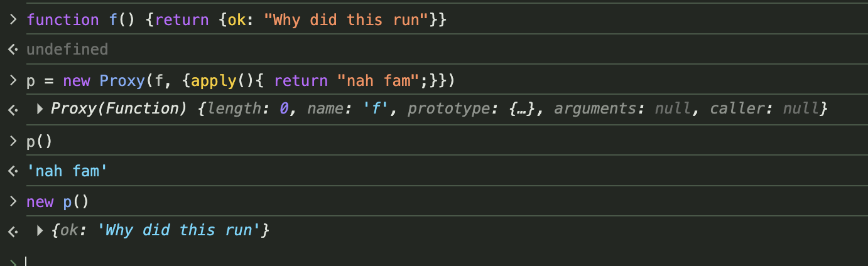868x266 pixels.
Task: Select the 'undefined' output text
Action: click(67, 49)
